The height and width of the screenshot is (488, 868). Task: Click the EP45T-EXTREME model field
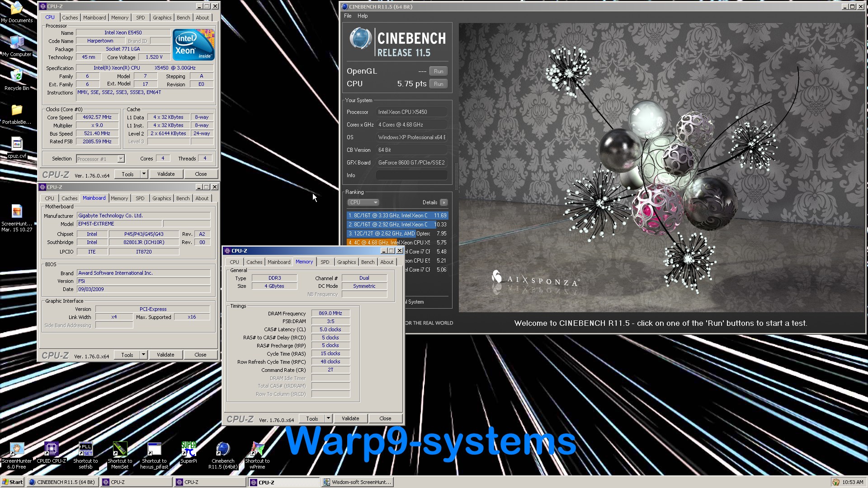[x=119, y=224]
